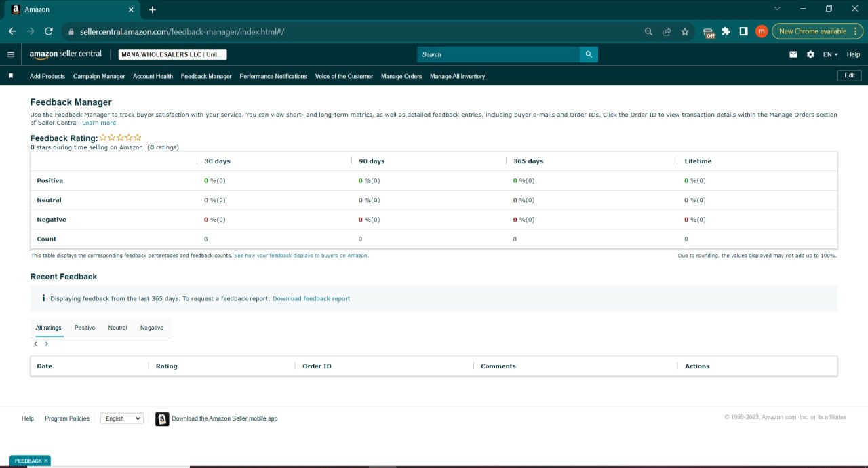Image resolution: width=868 pixels, height=468 pixels.
Task: Click the feedback rating stars
Action: [121, 138]
